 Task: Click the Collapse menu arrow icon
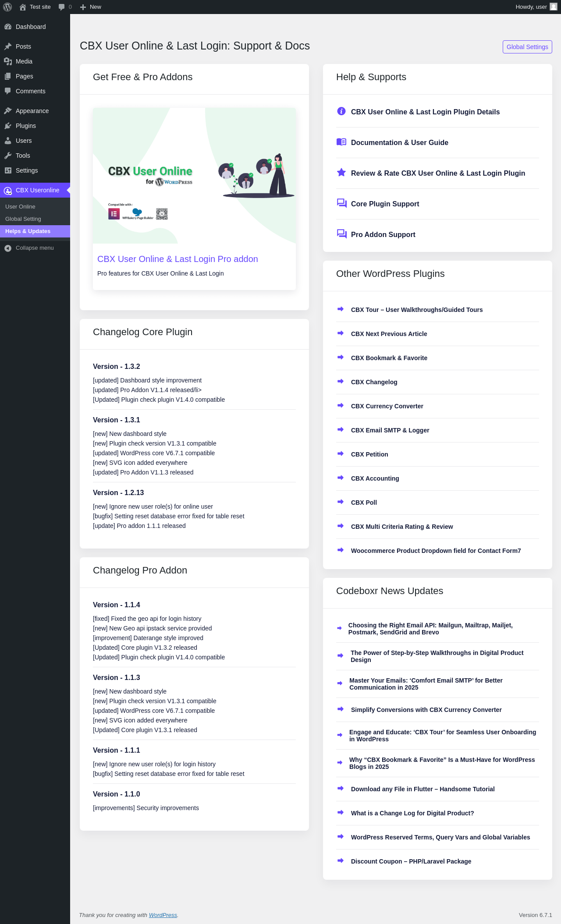[8, 248]
